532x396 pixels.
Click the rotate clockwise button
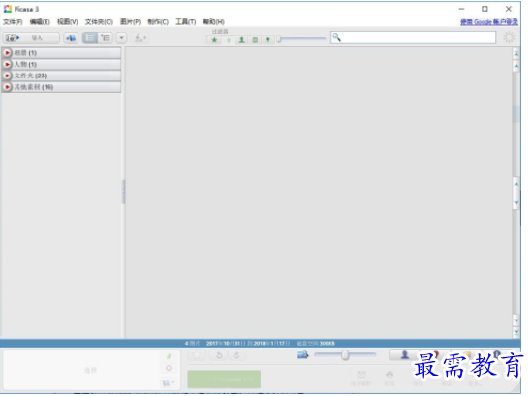tap(236, 355)
